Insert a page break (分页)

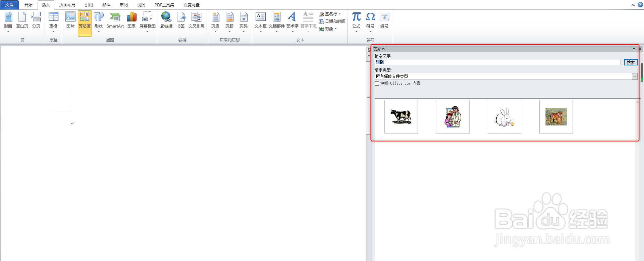point(36,20)
